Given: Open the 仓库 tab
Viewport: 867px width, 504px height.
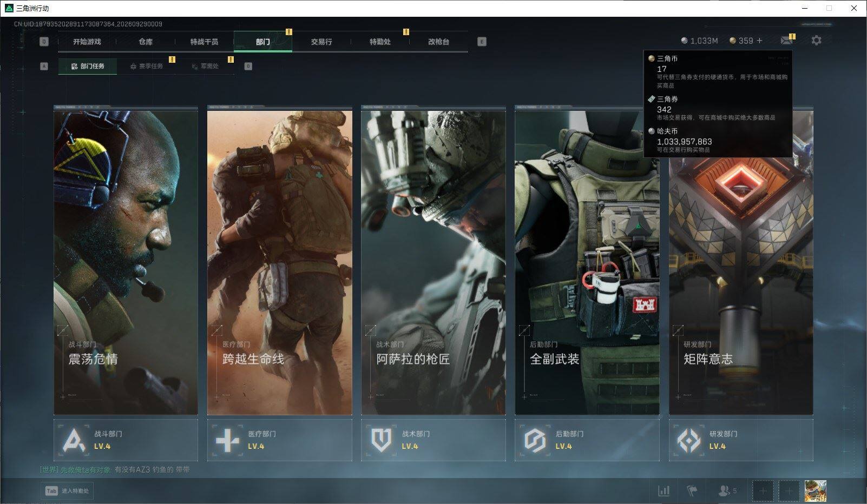Looking at the screenshot, I should (x=146, y=42).
